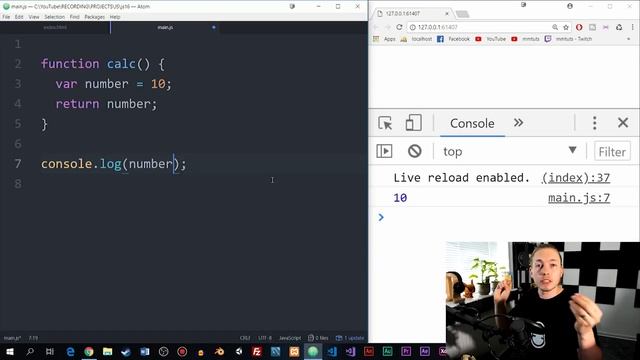Viewport: 640px width, 360px height.
Task: Open the Windows Start menu
Action: (x=9, y=351)
